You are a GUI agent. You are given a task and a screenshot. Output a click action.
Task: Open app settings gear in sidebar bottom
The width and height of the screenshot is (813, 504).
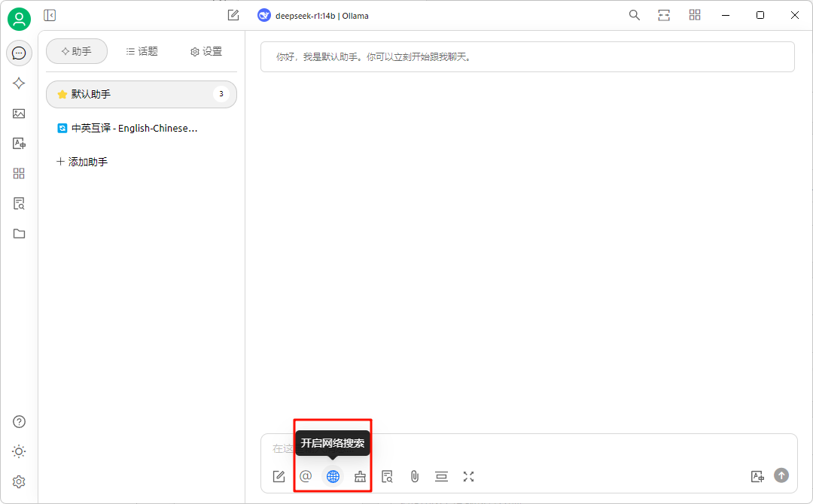(19, 481)
